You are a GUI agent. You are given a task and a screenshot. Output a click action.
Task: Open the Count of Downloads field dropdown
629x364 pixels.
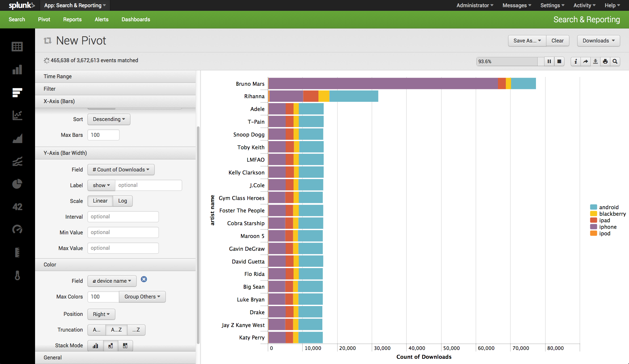(121, 170)
